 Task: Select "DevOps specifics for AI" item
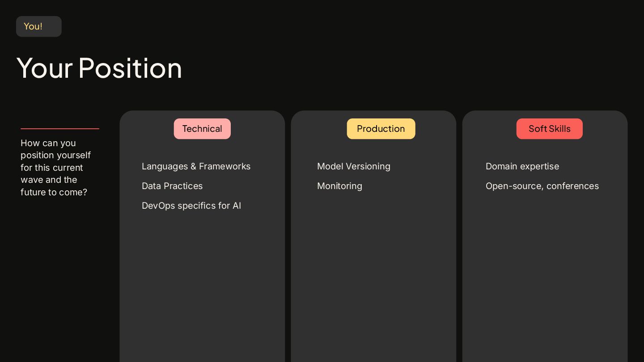click(x=191, y=206)
